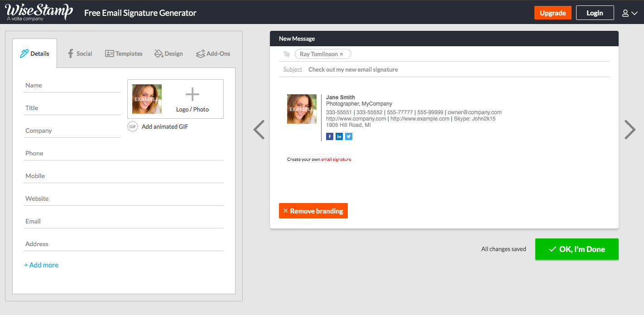Viewport: 644px width, 315px height.
Task: Click the Remove branding button
Action: pyautogui.click(x=313, y=210)
